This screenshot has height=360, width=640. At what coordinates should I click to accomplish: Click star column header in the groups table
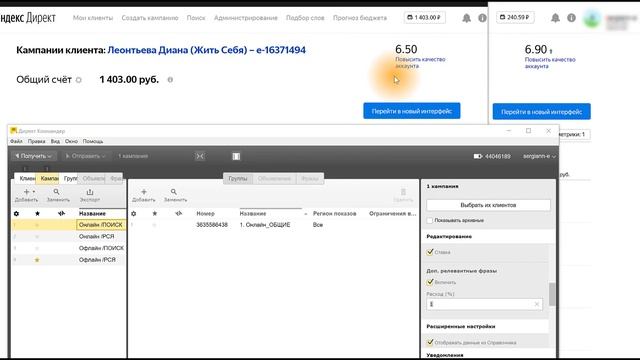pos(155,213)
